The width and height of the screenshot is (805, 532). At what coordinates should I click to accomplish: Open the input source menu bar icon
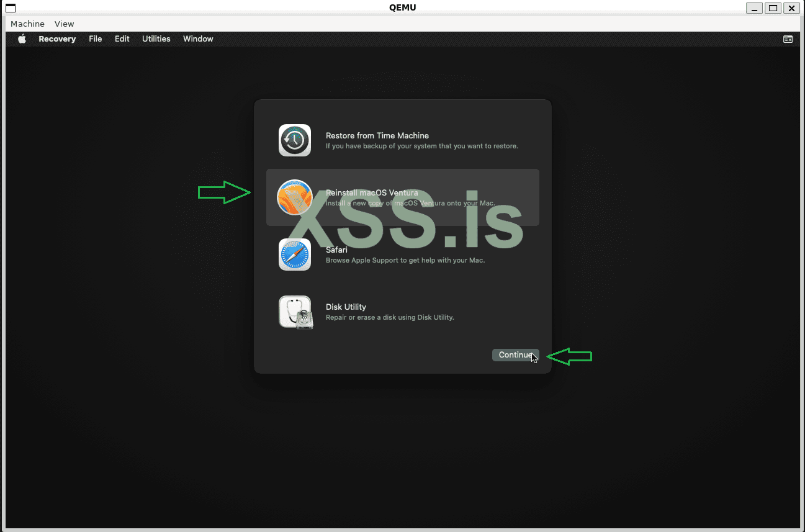(x=788, y=39)
